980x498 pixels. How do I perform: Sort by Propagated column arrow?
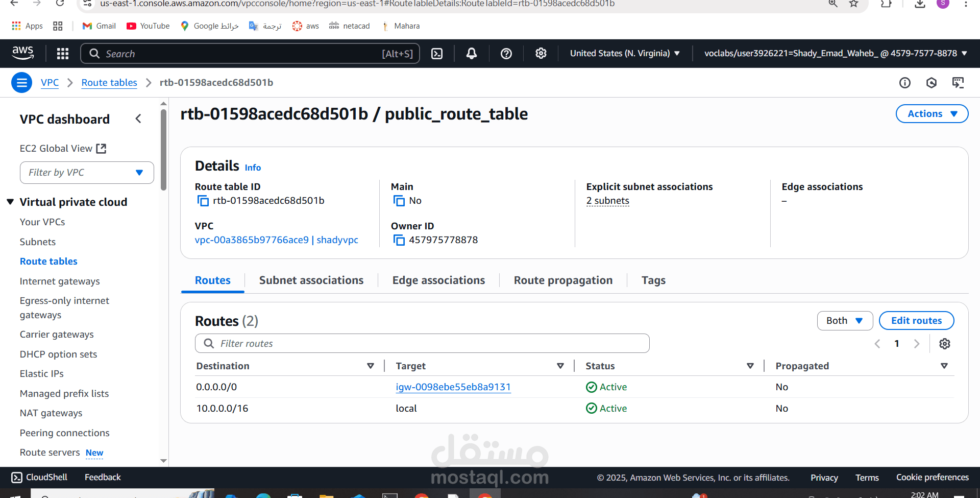click(x=944, y=366)
